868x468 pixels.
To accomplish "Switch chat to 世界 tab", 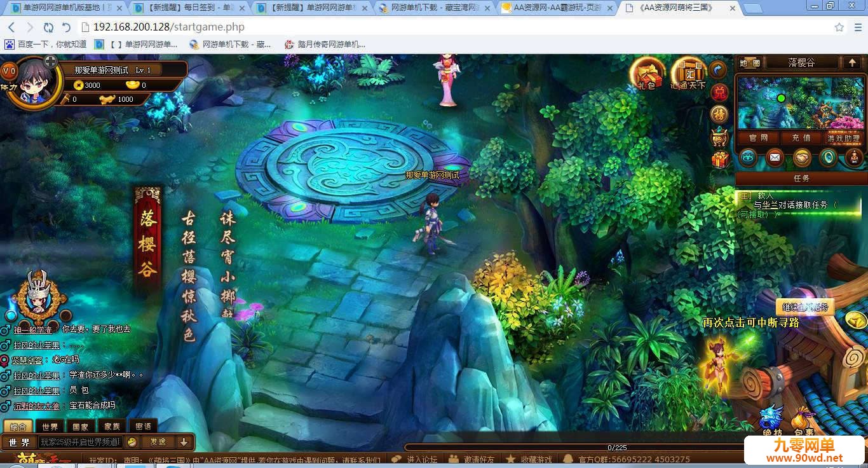I will pos(50,426).
